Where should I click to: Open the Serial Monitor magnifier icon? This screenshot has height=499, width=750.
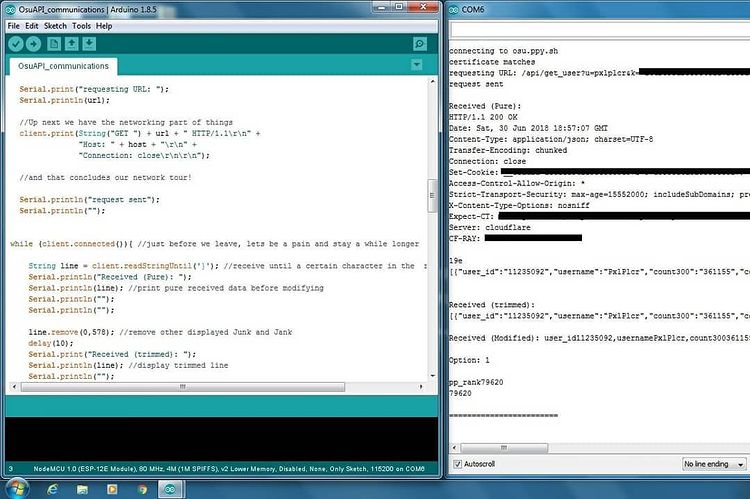tap(419, 44)
